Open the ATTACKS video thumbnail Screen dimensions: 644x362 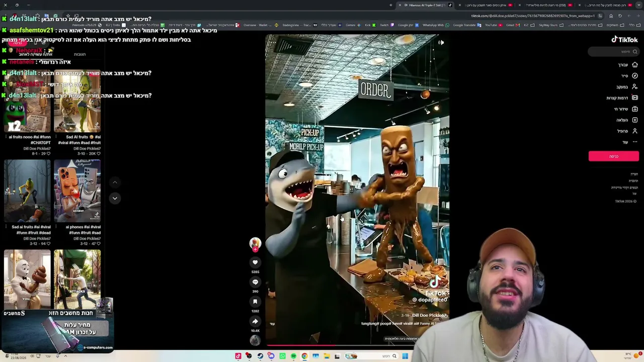77,280
